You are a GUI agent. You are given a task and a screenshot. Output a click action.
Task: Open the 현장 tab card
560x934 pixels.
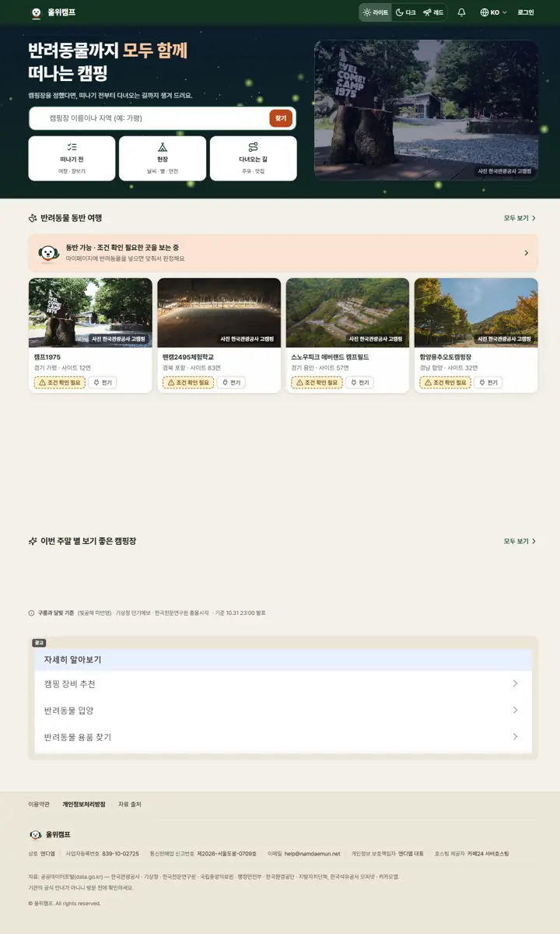pos(163,159)
